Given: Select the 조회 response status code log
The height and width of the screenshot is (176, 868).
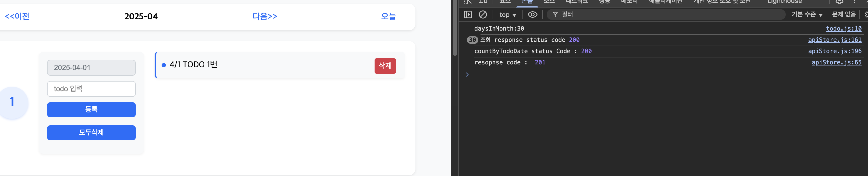Looking at the screenshot, I should click(530, 40).
